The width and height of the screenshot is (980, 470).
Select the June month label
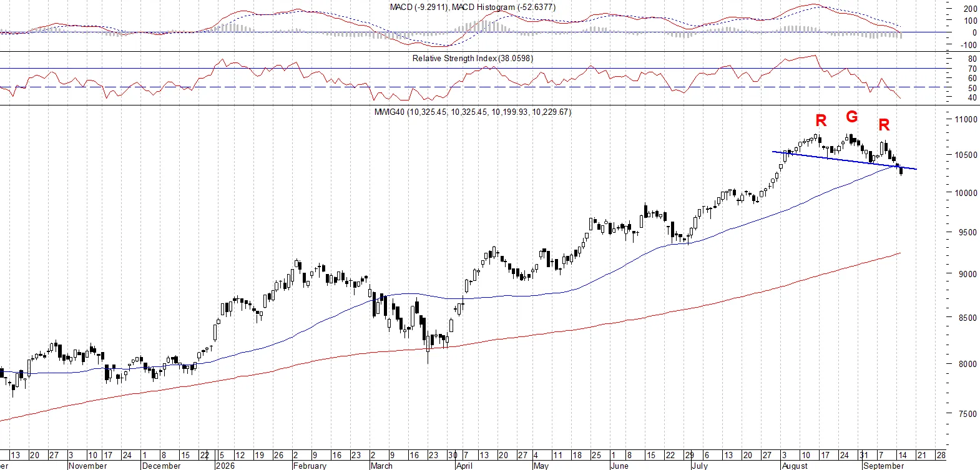(x=619, y=466)
